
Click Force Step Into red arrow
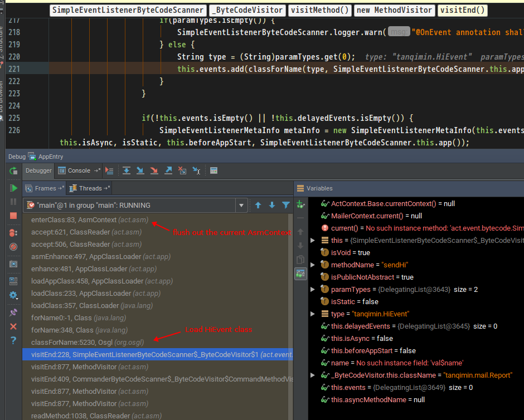154,170
